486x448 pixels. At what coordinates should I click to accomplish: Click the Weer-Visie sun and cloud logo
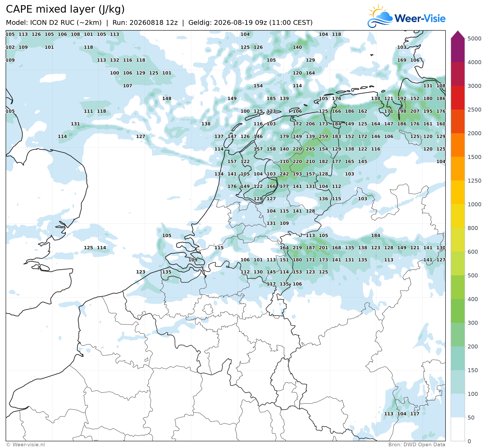click(x=380, y=16)
